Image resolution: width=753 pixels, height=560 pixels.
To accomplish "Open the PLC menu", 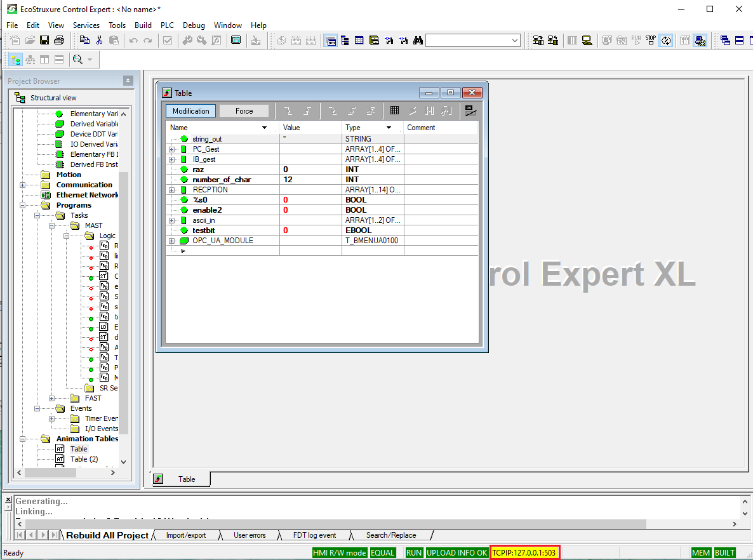I will point(167,25).
